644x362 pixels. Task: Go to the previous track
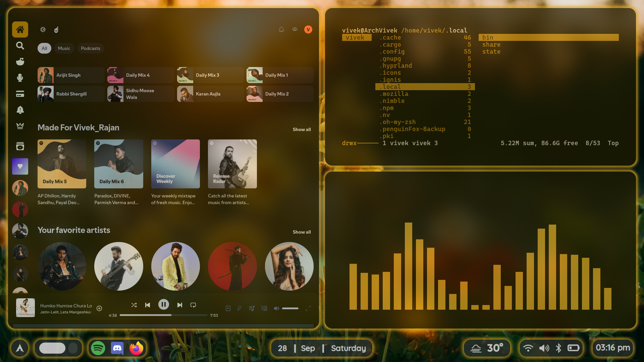148,305
